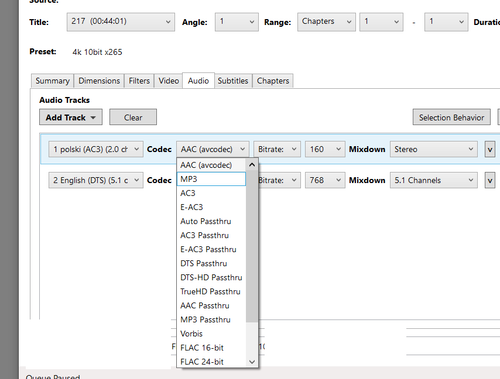This screenshot has width=500, height=379.
Task: Expand polski track options with the v button
Action: point(490,149)
